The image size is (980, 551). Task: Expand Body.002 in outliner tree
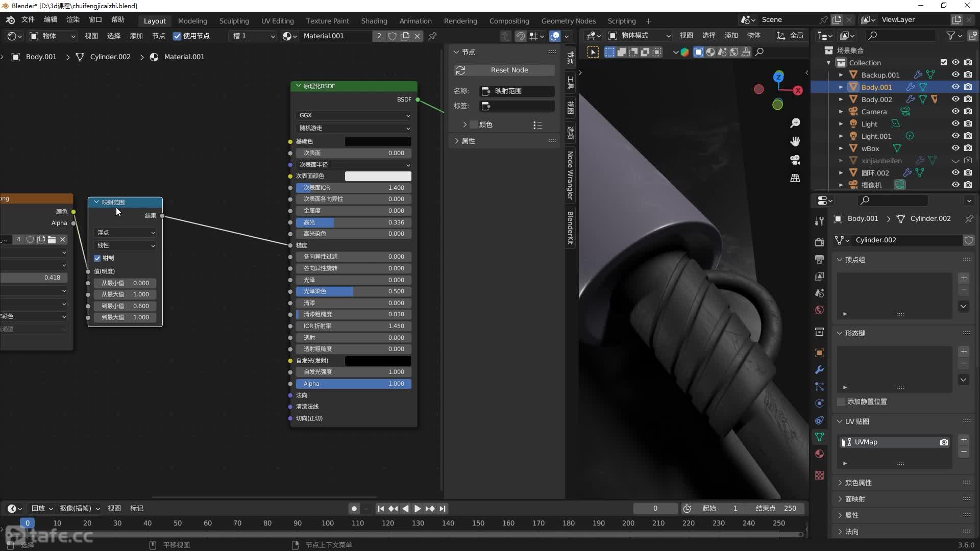click(841, 99)
